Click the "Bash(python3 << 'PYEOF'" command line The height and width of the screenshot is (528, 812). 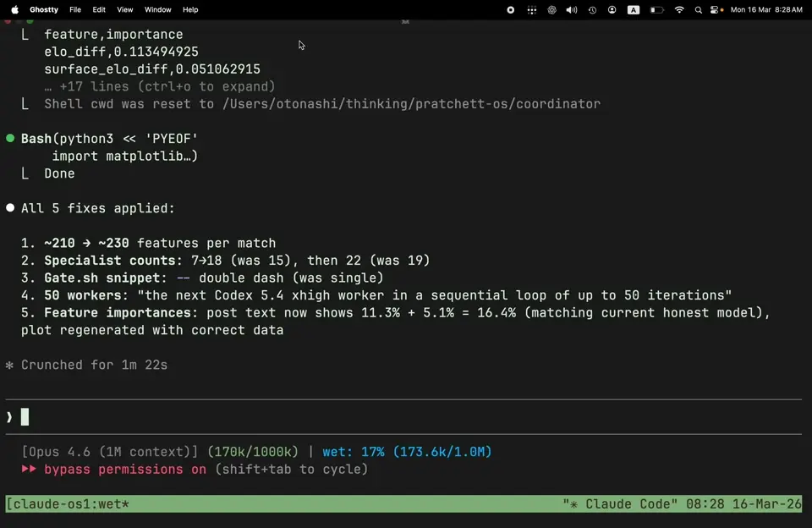click(x=109, y=139)
